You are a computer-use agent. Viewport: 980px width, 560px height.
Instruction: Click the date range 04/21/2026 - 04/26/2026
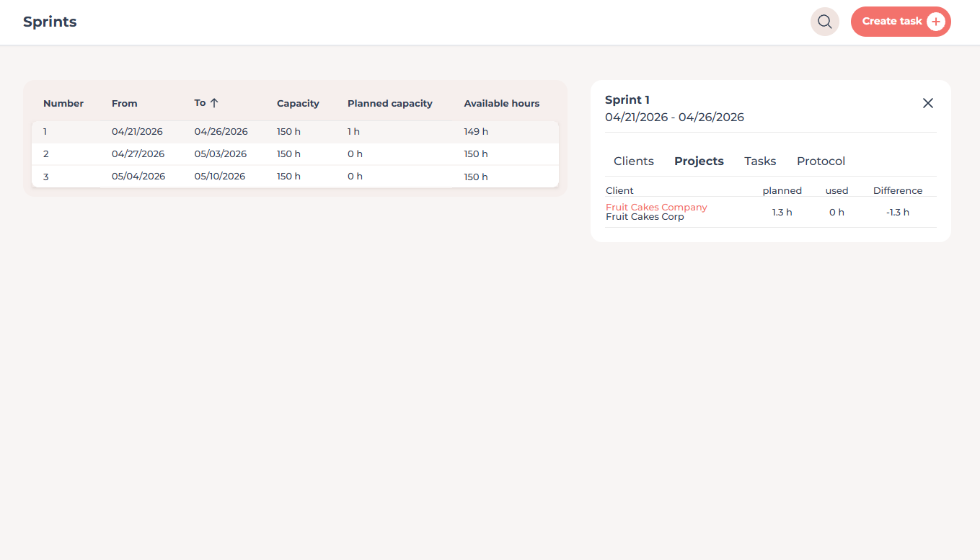[674, 117]
